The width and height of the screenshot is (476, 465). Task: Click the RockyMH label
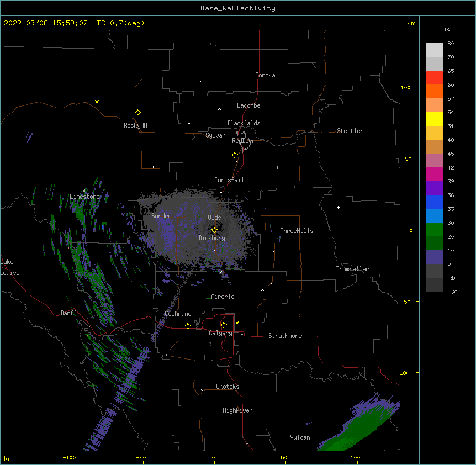click(x=135, y=125)
